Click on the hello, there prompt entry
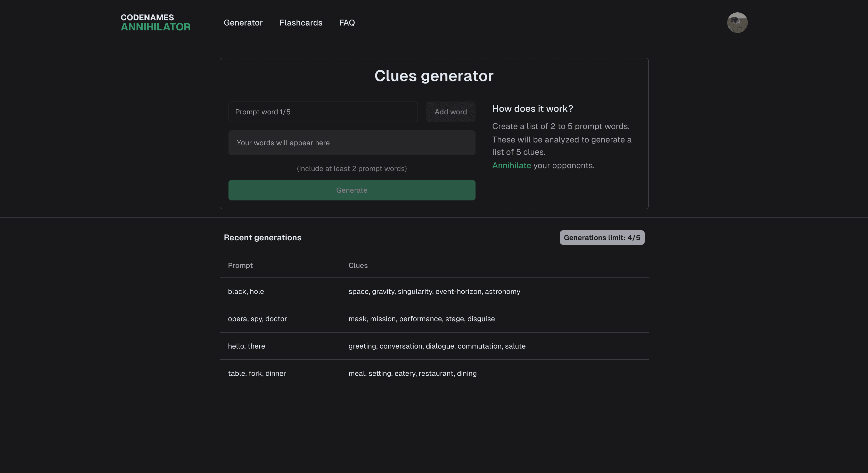This screenshot has height=473, width=868. pos(247,345)
